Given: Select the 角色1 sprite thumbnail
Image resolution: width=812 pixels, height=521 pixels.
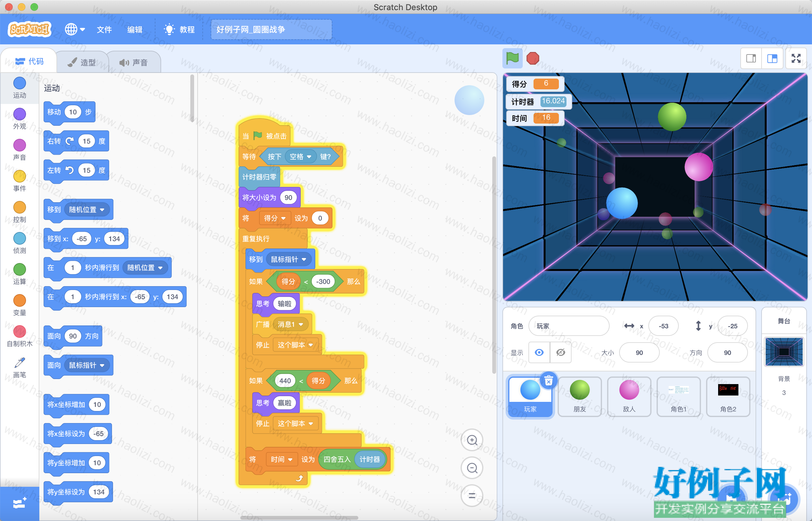Looking at the screenshot, I should pos(678,397).
